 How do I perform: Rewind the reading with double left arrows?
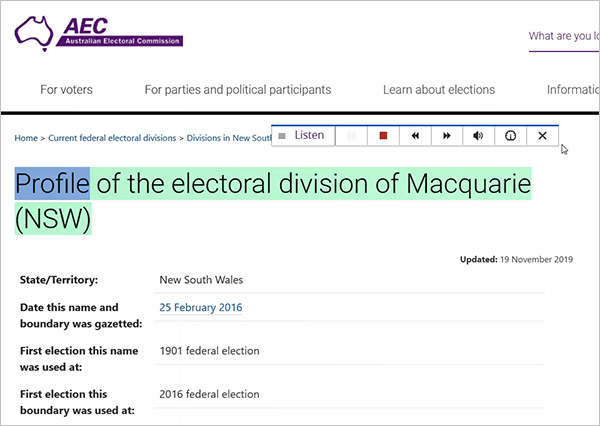(x=415, y=135)
